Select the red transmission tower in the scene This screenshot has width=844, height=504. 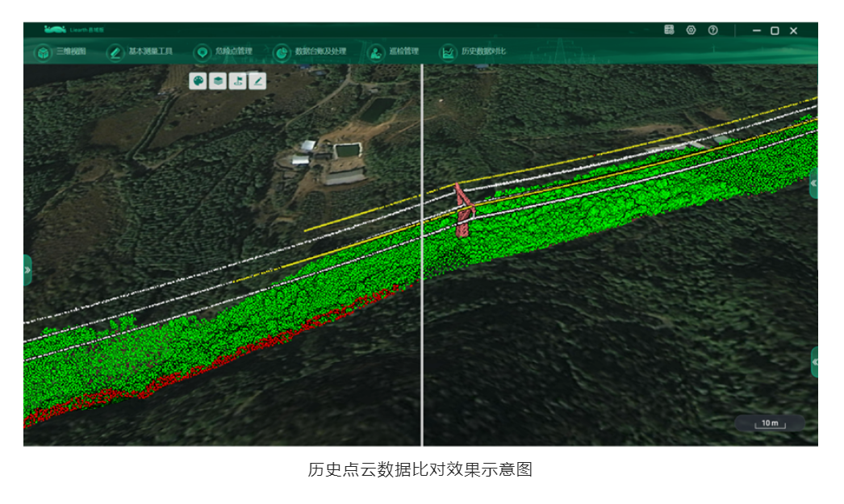464,212
